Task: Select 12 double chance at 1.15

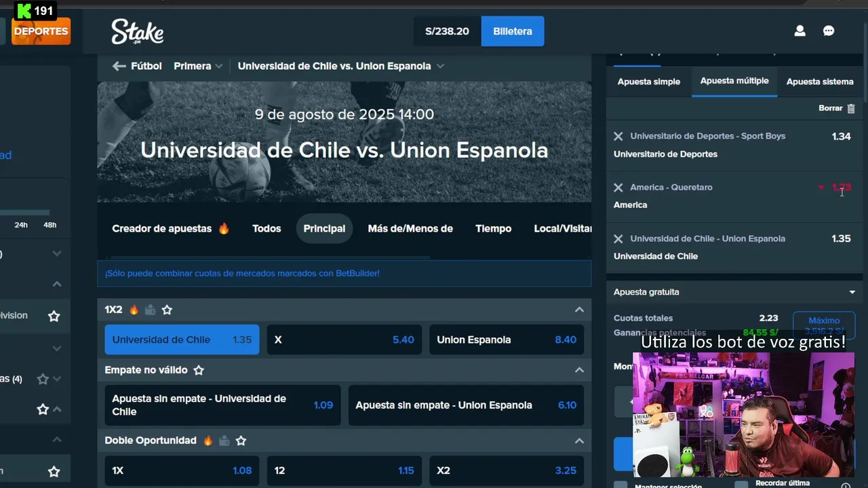Action: [344, 470]
